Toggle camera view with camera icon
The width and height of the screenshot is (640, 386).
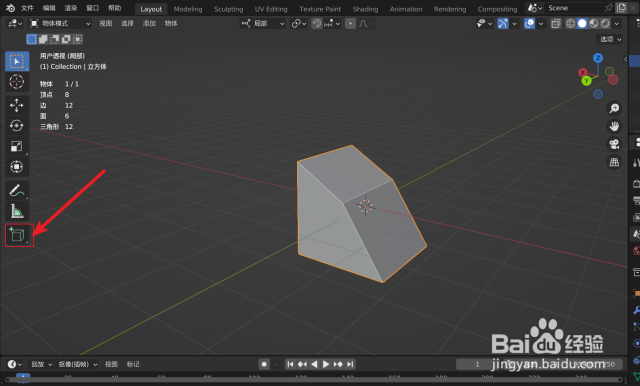pyautogui.click(x=614, y=144)
